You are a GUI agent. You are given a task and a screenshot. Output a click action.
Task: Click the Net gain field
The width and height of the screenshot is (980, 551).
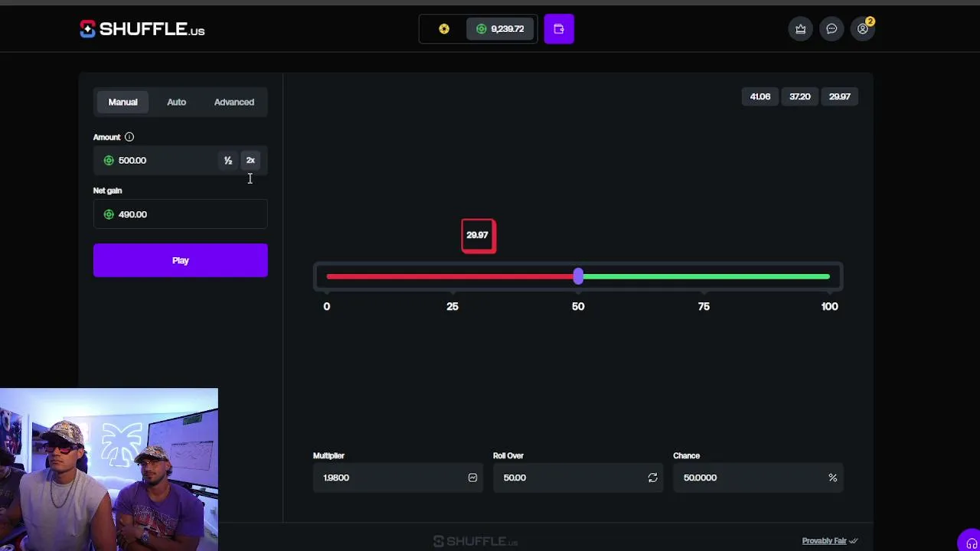[181, 214]
